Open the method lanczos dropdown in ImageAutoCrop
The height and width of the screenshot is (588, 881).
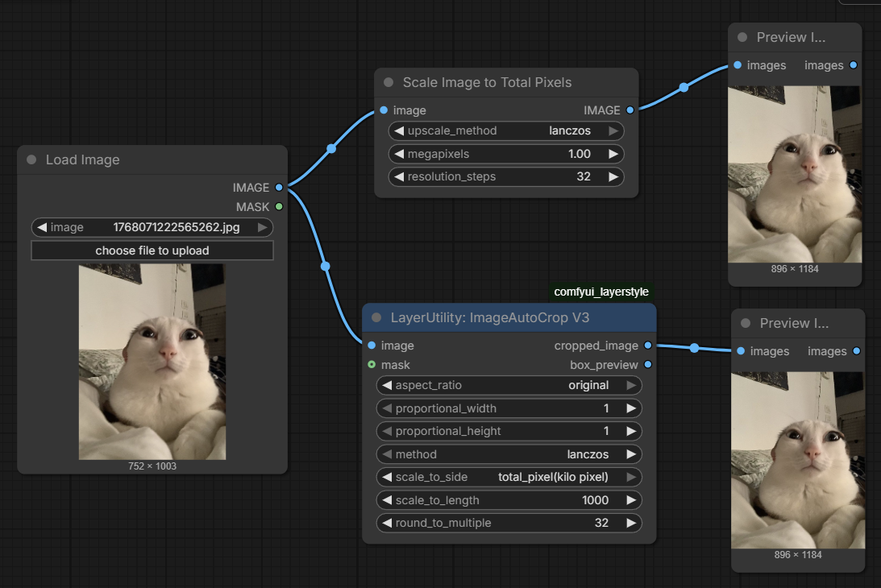coord(509,453)
